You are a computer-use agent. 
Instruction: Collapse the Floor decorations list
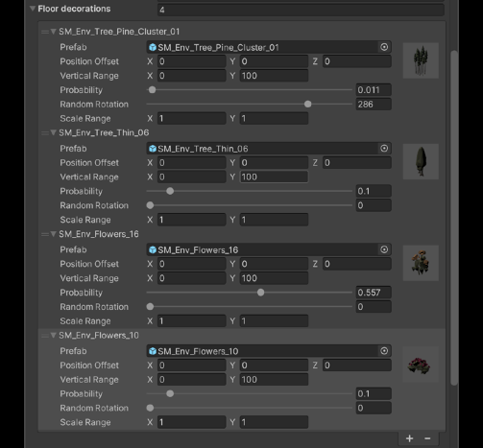click(33, 9)
